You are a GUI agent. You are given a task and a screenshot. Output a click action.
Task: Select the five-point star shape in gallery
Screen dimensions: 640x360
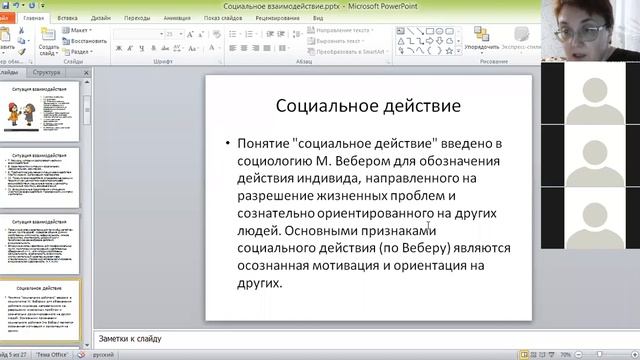(449, 51)
